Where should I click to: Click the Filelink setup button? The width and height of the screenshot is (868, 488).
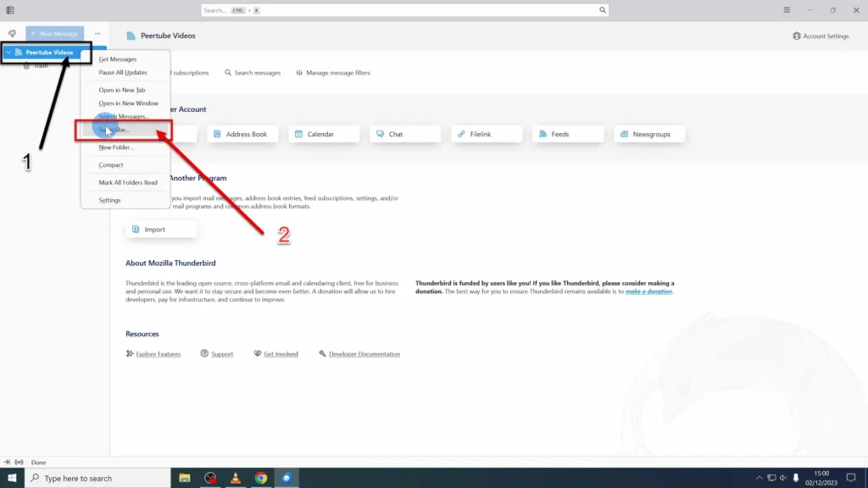[487, 134]
